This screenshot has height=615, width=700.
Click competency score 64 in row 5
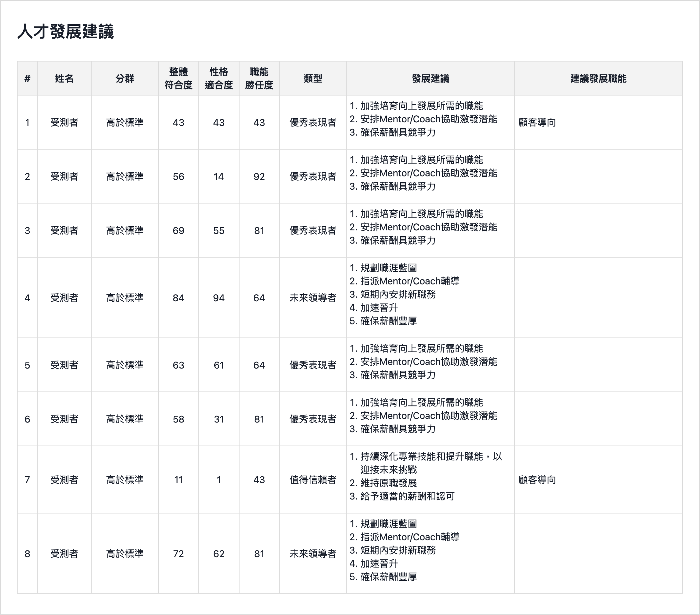click(259, 365)
